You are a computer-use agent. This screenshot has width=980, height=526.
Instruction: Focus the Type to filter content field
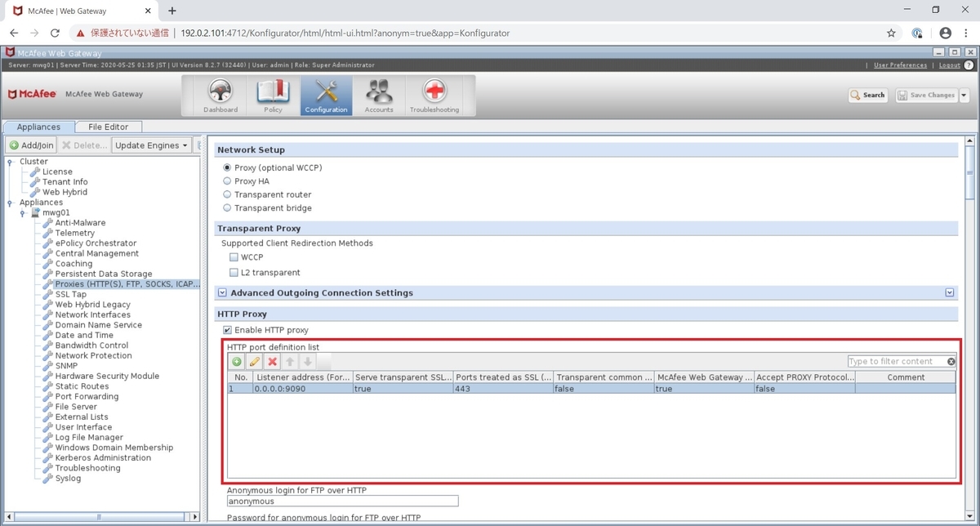pos(896,362)
